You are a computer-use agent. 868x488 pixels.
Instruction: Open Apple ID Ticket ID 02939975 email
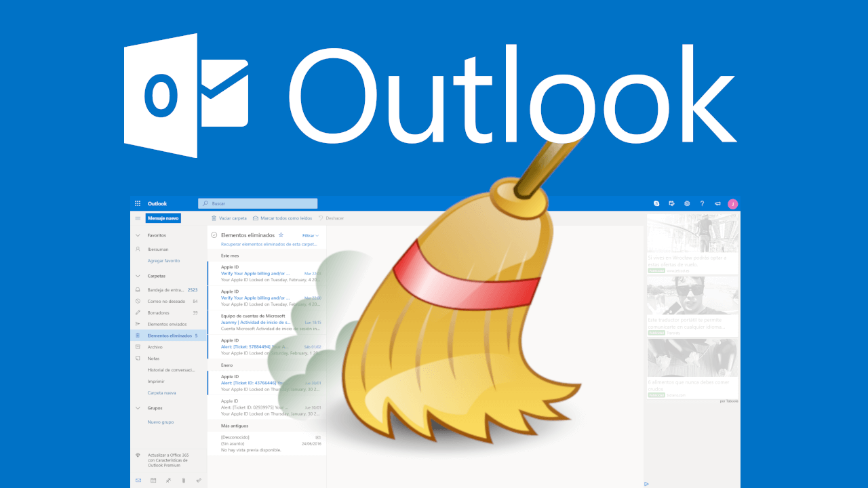267,407
